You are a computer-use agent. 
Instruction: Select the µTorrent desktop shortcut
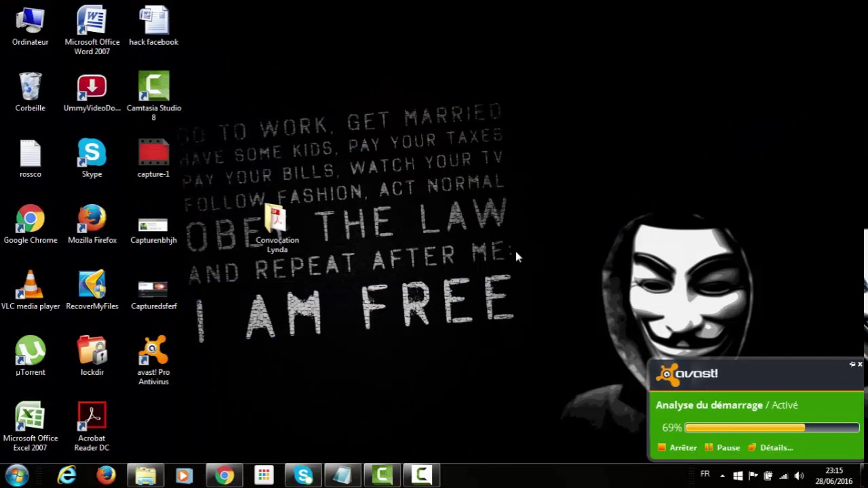[x=31, y=357]
